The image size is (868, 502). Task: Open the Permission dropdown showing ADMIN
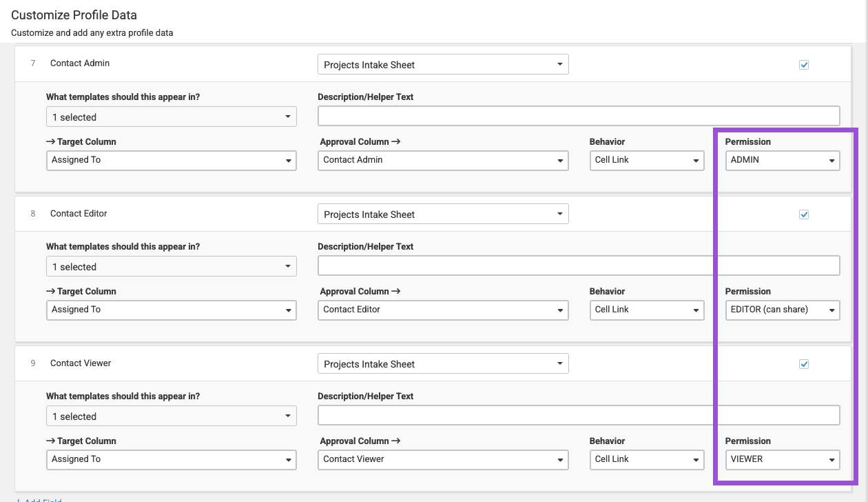pyautogui.click(x=782, y=160)
